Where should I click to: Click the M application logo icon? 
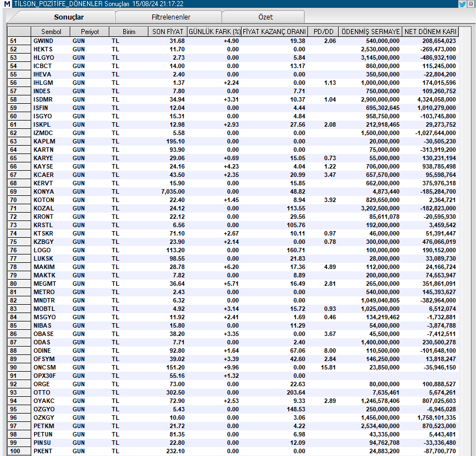[7, 4]
